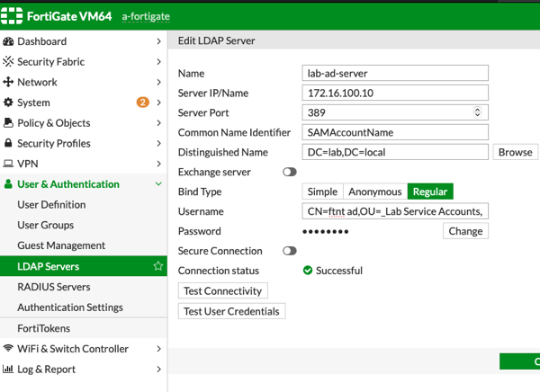Viewport: 540px width, 392px height.
Task: Select the Simple bind type
Action: click(322, 192)
